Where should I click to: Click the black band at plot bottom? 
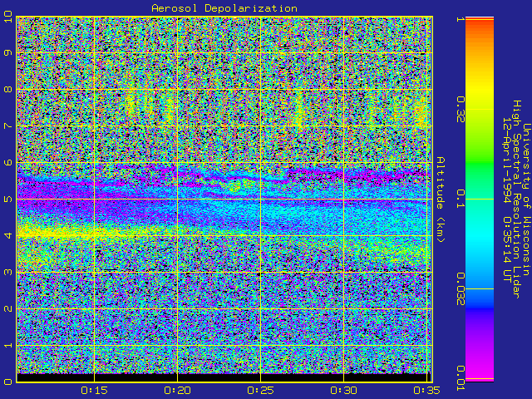[x=222, y=377]
